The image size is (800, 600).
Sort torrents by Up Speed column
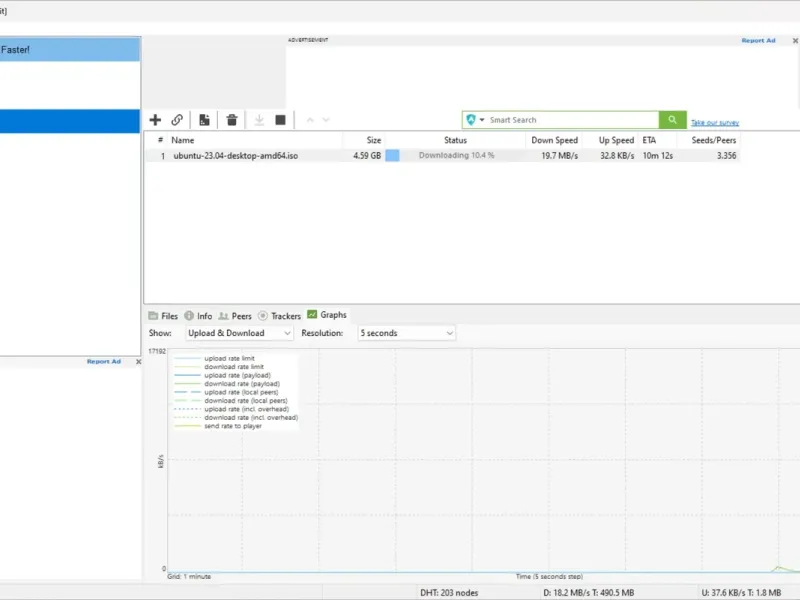pyautogui.click(x=616, y=140)
